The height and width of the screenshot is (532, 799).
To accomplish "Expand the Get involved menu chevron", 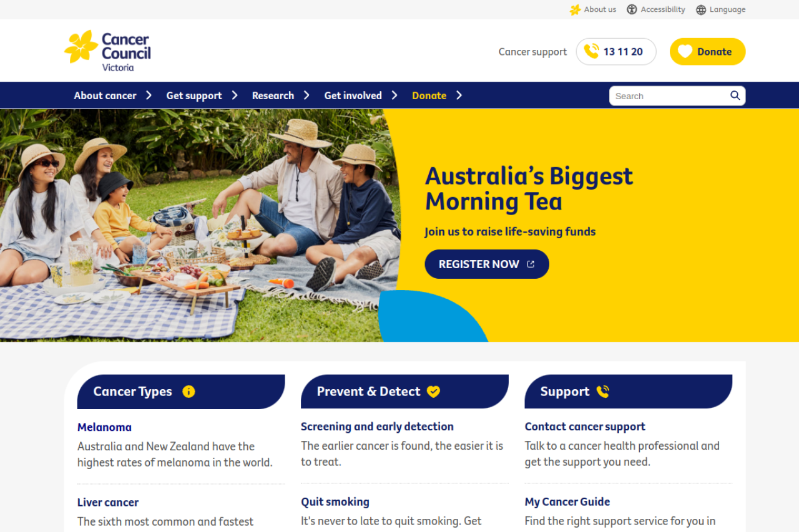I will 395,95.
